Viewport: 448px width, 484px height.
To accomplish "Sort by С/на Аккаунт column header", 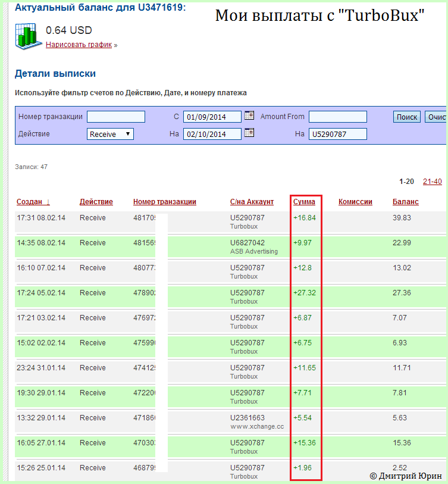I will (252, 202).
